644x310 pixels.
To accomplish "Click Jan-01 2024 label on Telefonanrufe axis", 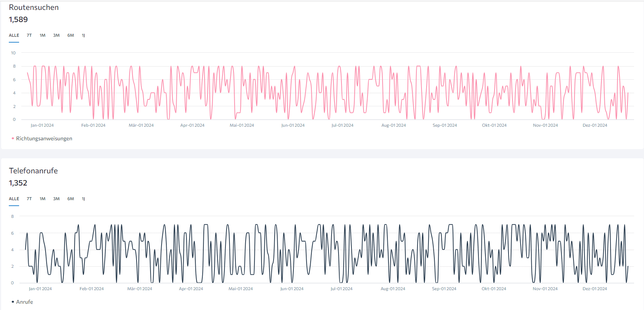I will [40, 289].
